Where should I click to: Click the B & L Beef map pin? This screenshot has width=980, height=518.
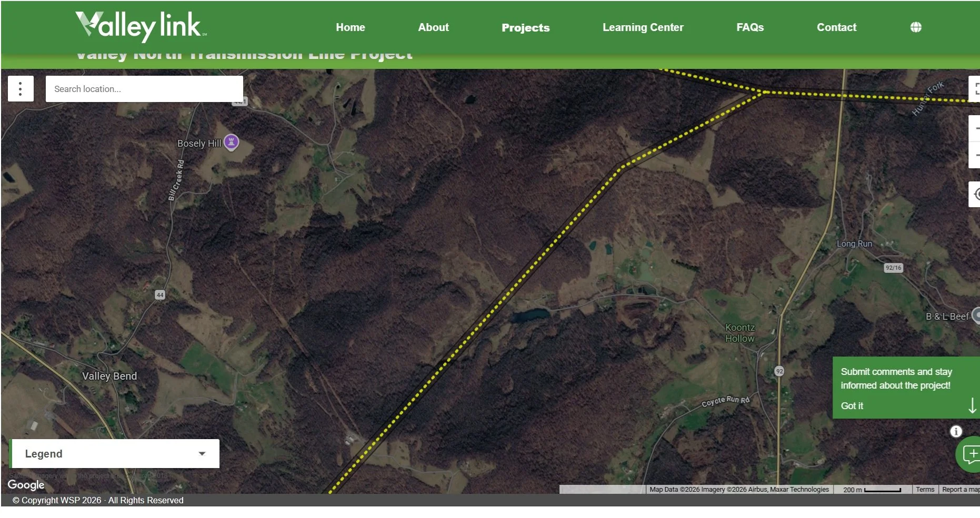976,315
